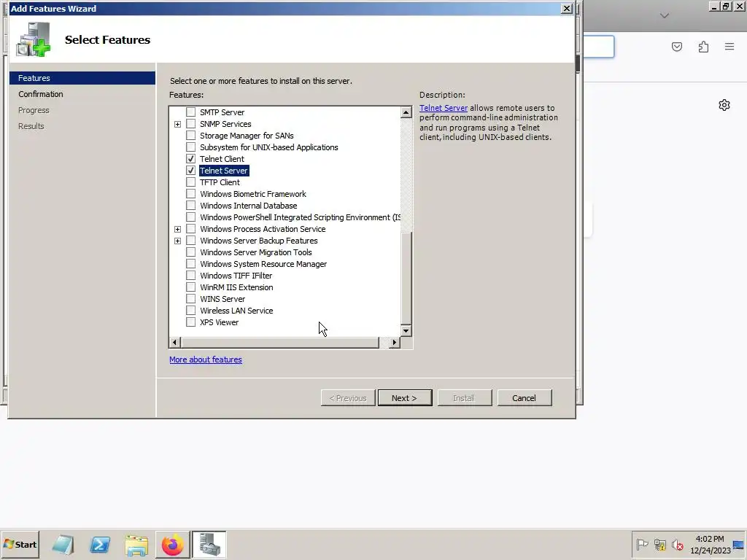Check Windows PowerShell Integrated Scripting Environment
The height and width of the screenshot is (560, 747).
[190, 217]
